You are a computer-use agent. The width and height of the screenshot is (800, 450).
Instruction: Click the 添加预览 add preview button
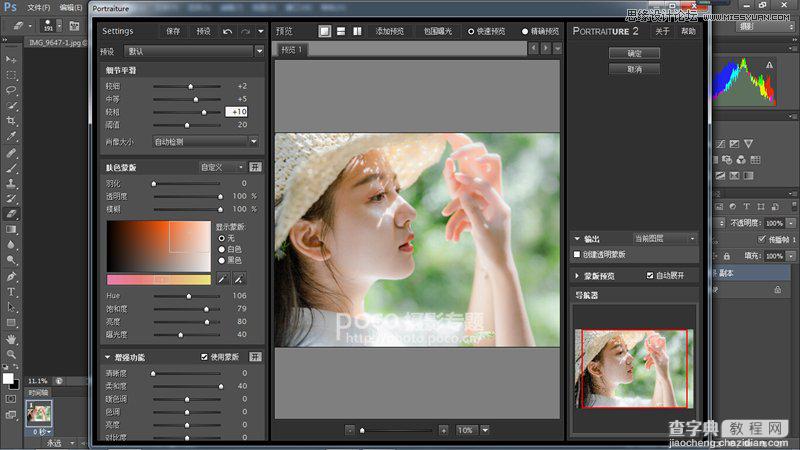(x=389, y=31)
